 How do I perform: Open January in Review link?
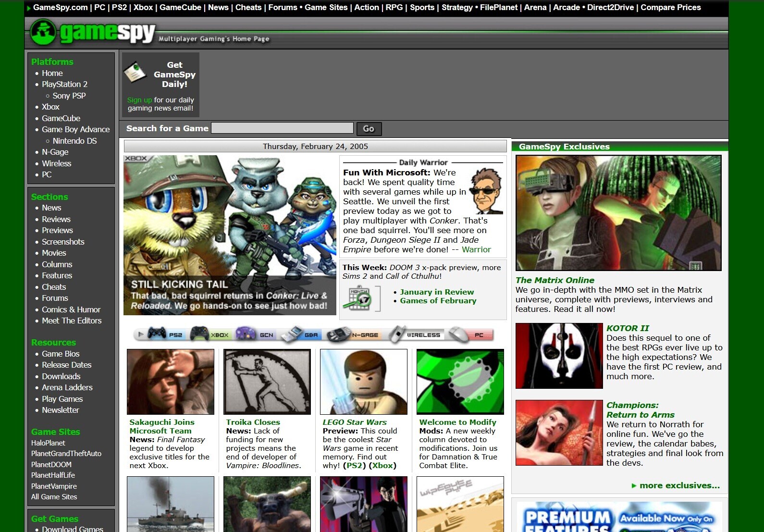coord(437,292)
